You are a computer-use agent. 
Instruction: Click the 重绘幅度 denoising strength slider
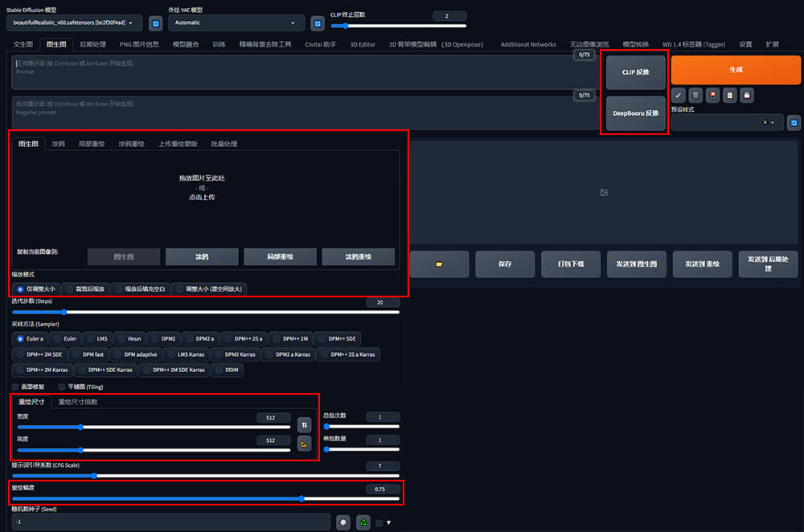click(x=206, y=498)
